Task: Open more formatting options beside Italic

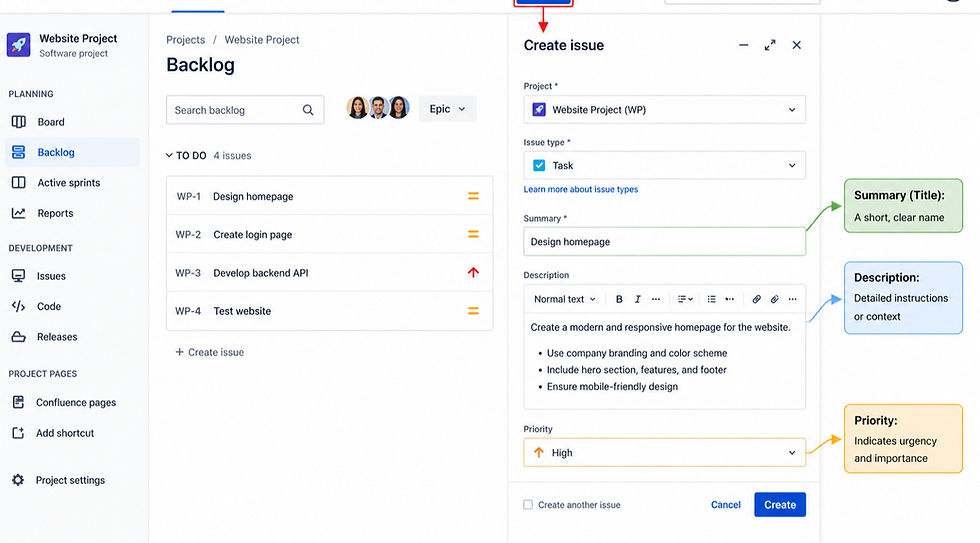Action: (x=656, y=299)
